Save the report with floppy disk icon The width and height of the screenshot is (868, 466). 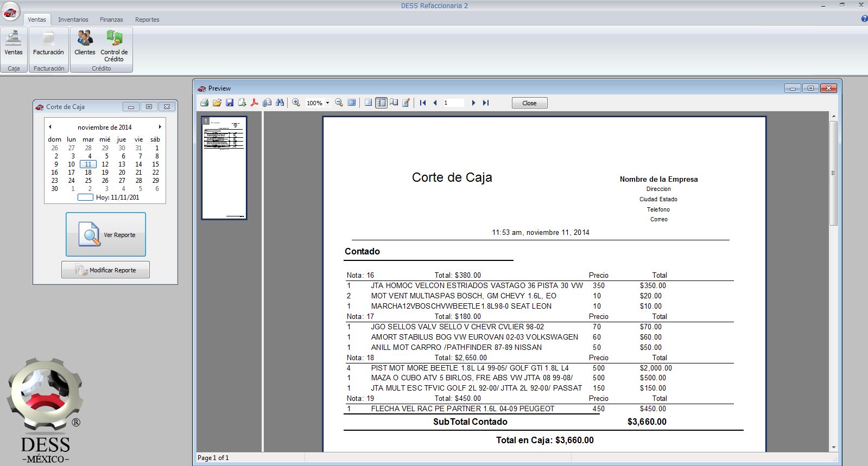pos(229,103)
